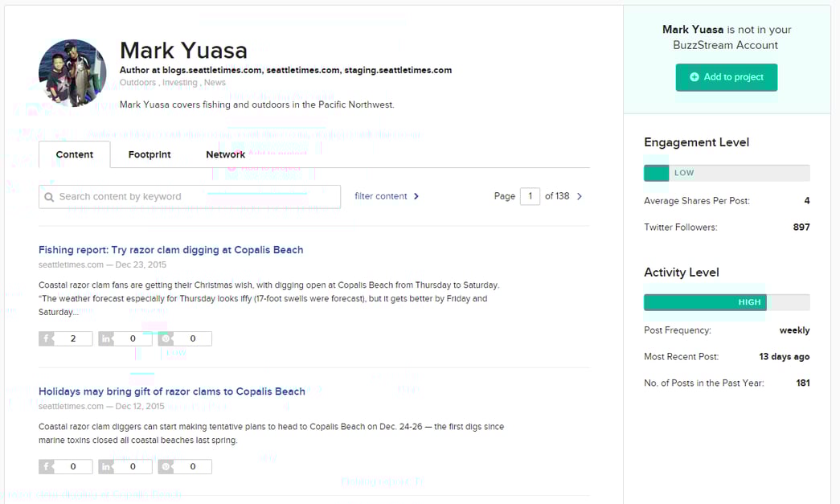Open the Footprint tab

[150, 154]
